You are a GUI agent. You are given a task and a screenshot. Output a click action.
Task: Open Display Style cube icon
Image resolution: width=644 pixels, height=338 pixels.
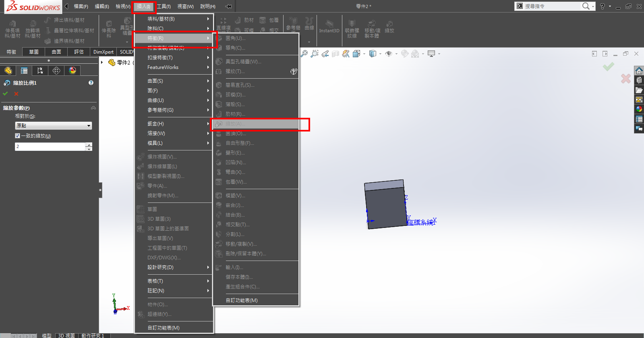click(x=373, y=54)
